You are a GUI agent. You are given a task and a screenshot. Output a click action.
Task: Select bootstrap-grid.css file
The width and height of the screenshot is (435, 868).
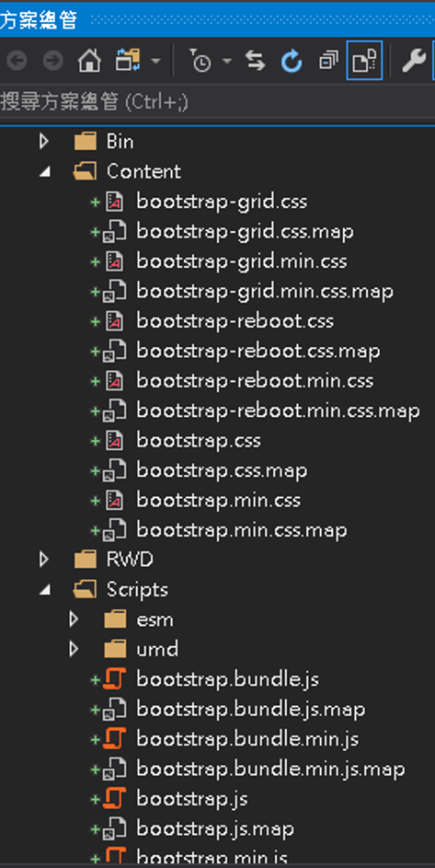point(222,202)
